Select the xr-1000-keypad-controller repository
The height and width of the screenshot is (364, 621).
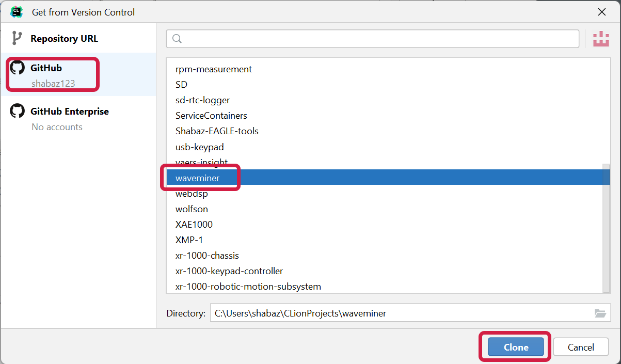pos(384,271)
